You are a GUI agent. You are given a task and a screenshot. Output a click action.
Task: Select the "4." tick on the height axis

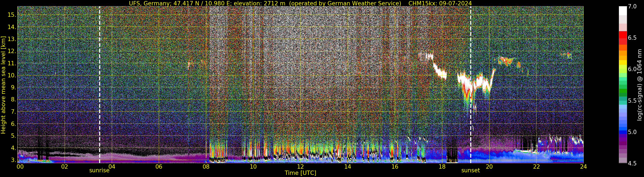pyautogui.click(x=14, y=148)
